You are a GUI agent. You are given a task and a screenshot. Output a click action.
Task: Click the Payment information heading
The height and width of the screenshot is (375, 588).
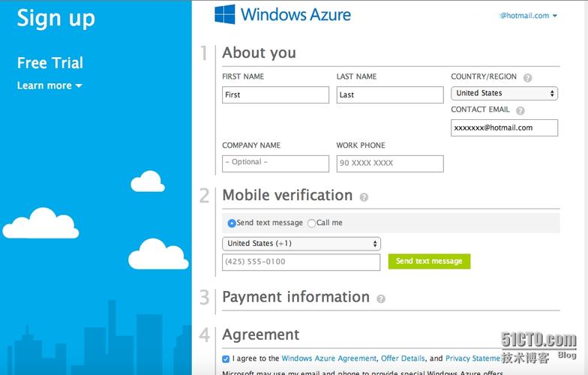tap(295, 297)
